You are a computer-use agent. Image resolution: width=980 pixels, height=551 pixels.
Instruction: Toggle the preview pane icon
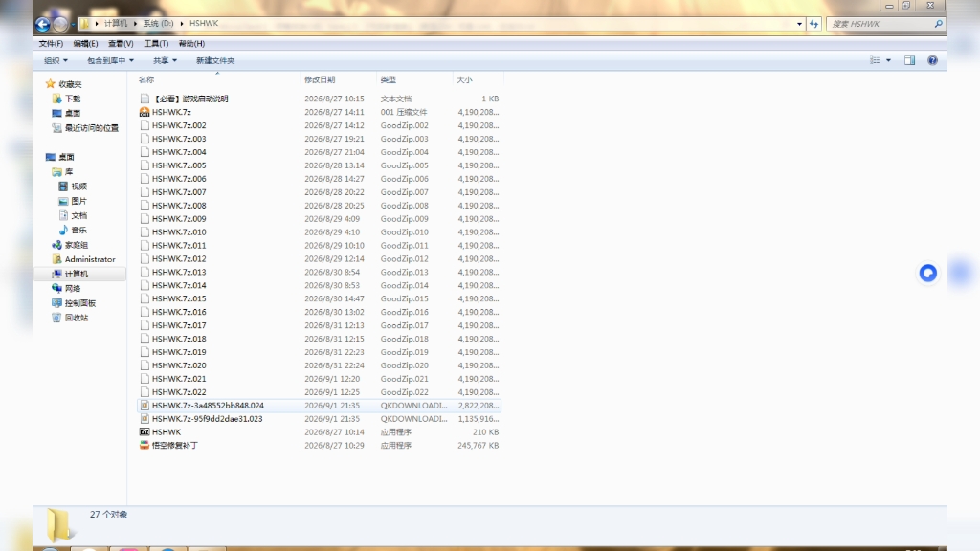point(909,60)
